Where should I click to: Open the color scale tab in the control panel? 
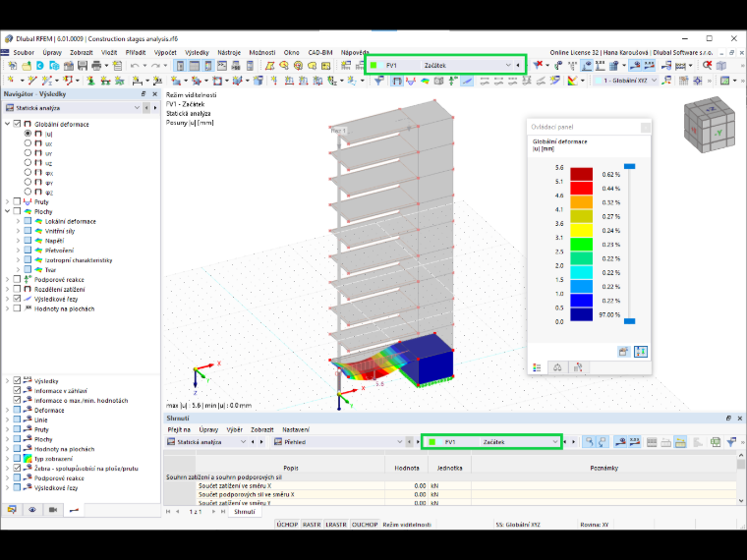538,367
